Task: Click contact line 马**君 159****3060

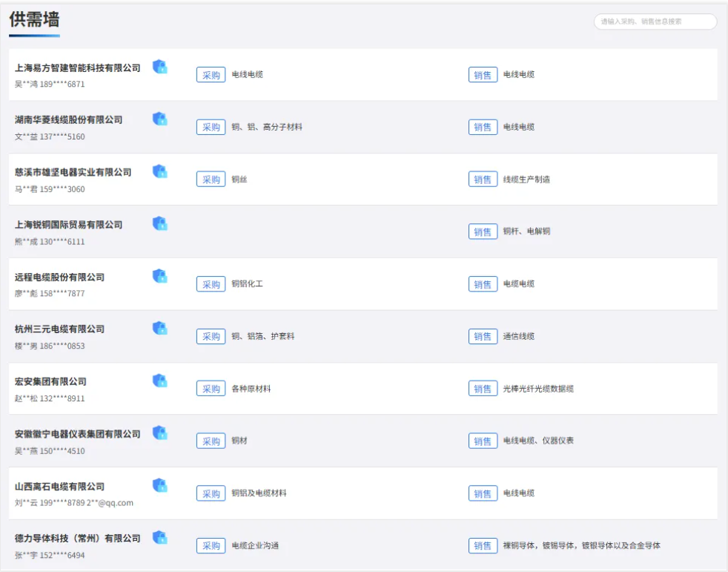Action: pos(50,189)
